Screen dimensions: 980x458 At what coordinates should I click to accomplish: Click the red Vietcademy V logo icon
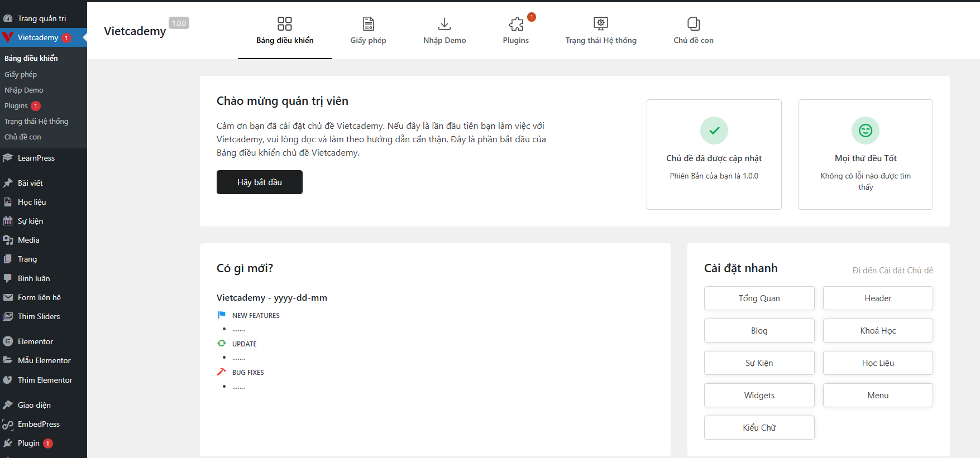coord(8,37)
